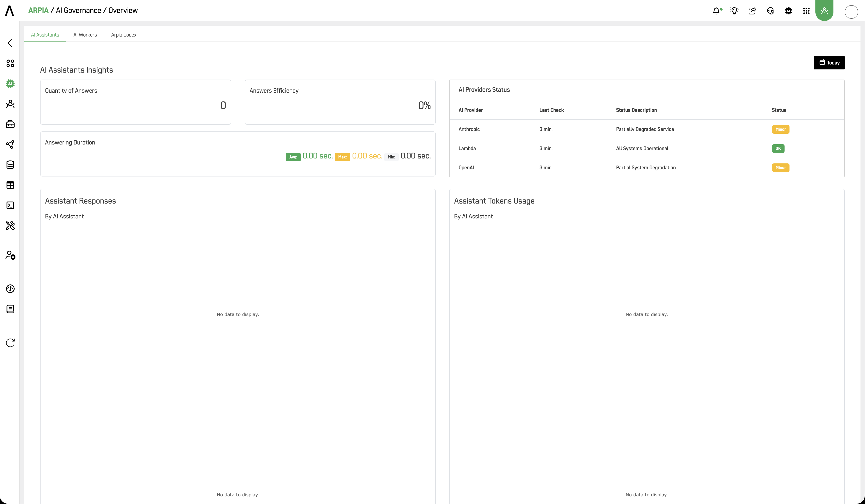Image resolution: width=865 pixels, height=504 pixels.
Task: Click the Anthropic provider row name
Action: 469,129
